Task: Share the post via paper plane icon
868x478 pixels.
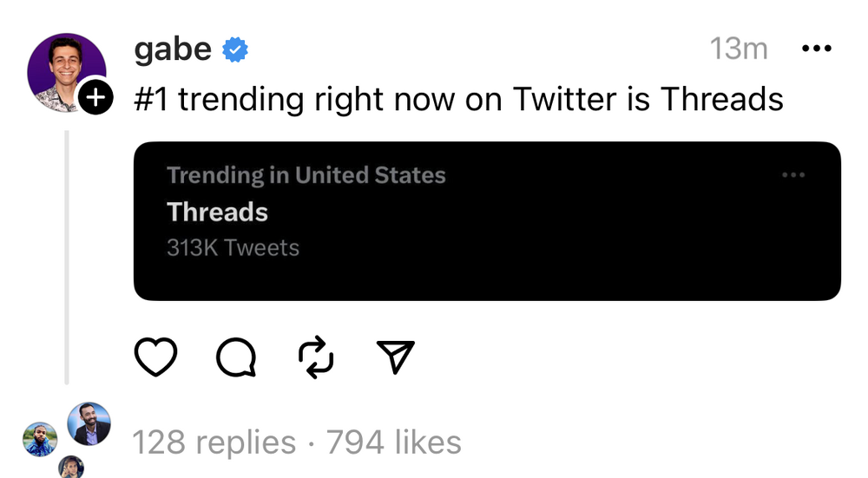Action: 395,356
